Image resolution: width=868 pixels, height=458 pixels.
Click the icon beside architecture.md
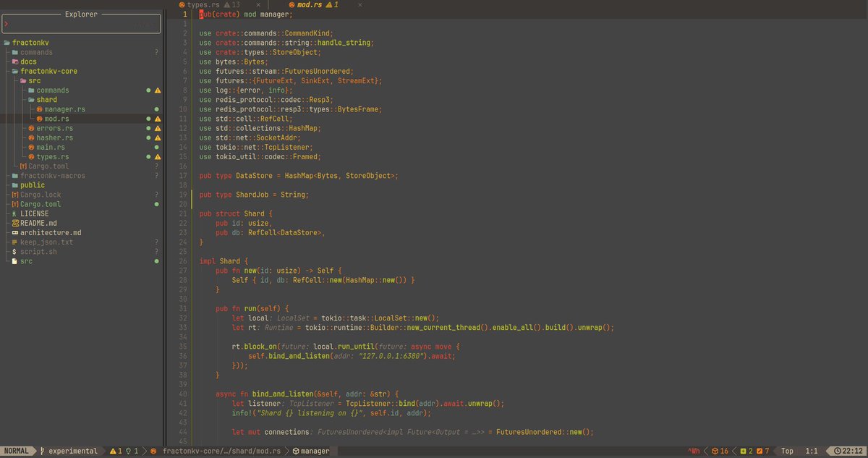(14, 233)
